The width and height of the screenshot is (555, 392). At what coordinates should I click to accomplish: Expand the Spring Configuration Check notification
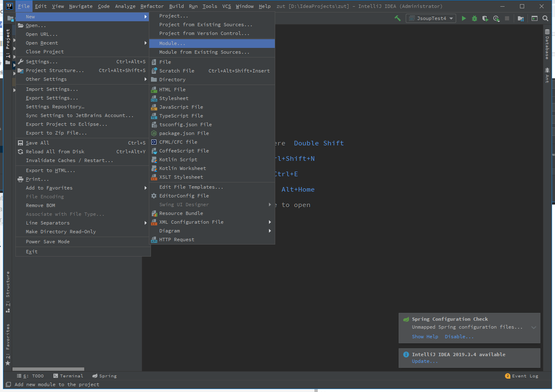click(533, 327)
